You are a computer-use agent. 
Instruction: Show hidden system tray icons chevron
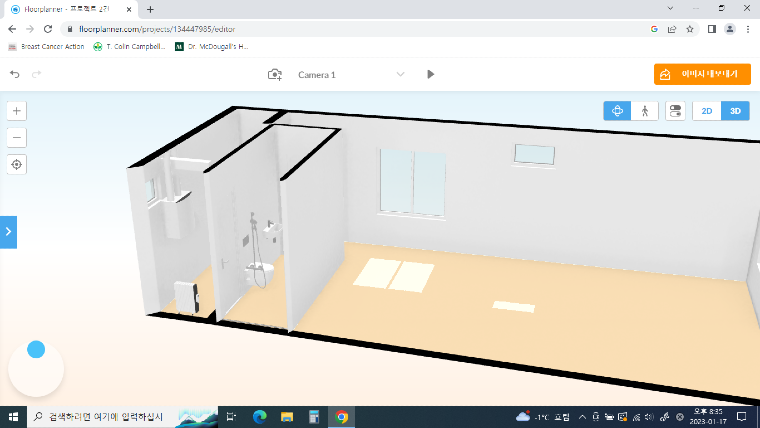coord(581,416)
